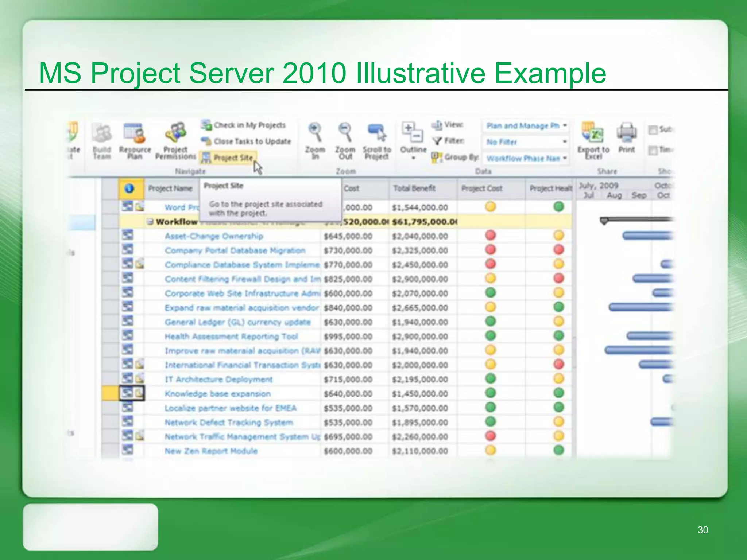Click the Aug month in timeline header
Viewport: 747px width, 560px height.
(614, 195)
